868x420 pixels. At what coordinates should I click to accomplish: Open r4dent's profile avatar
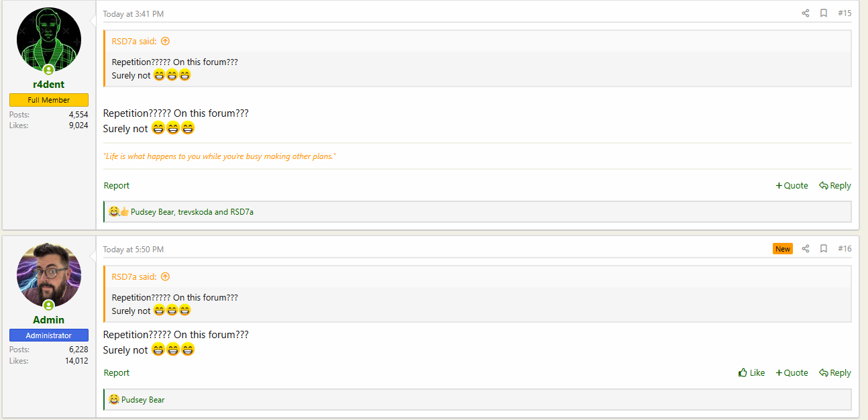(x=49, y=40)
